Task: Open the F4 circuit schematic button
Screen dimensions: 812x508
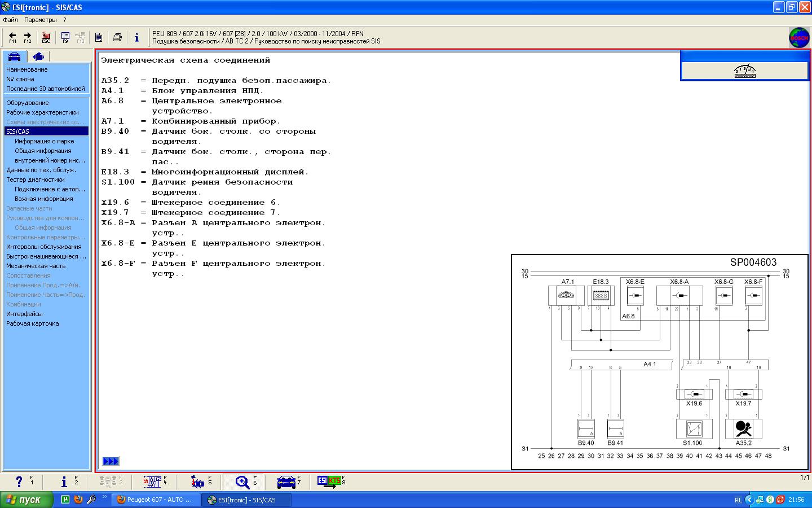Action: pyautogui.click(x=155, y=481)
